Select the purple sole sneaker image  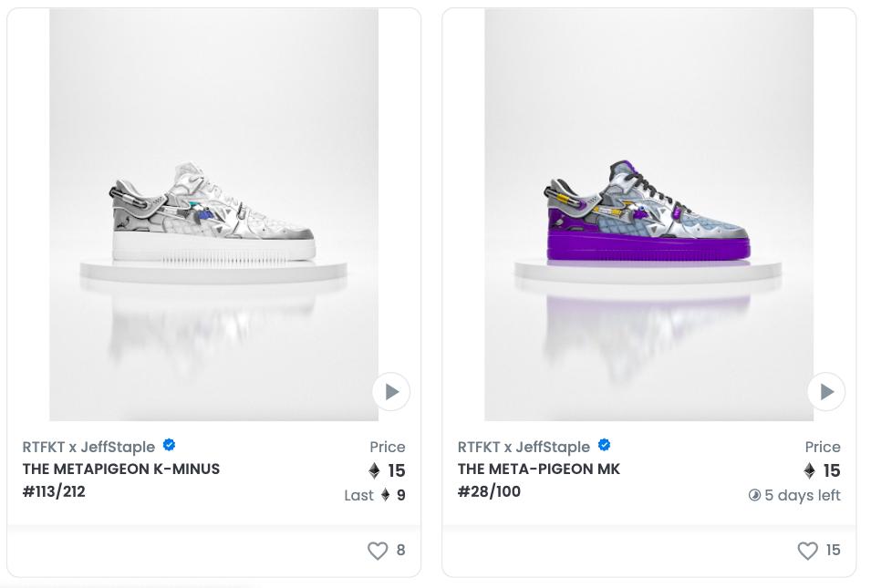click(648, 215)
